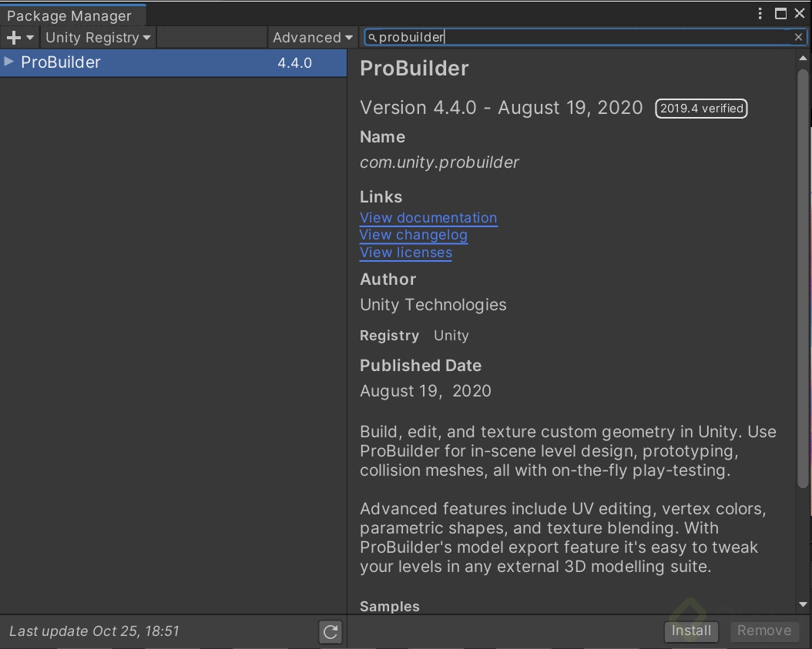The image size is (812, 649).
Task: Open View documentation link
Action: (428, 218)
